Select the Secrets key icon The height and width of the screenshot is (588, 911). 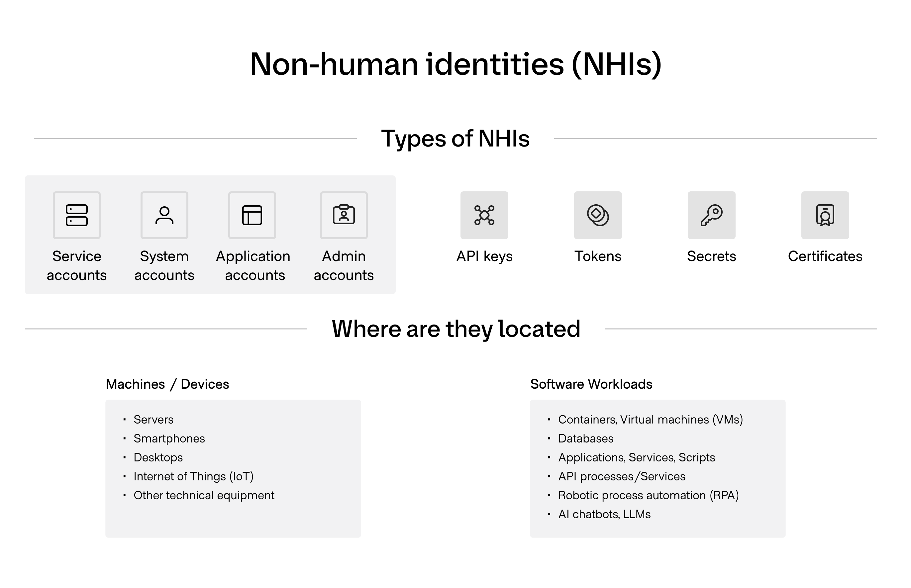pyautogui.click(x=711, y=215)
